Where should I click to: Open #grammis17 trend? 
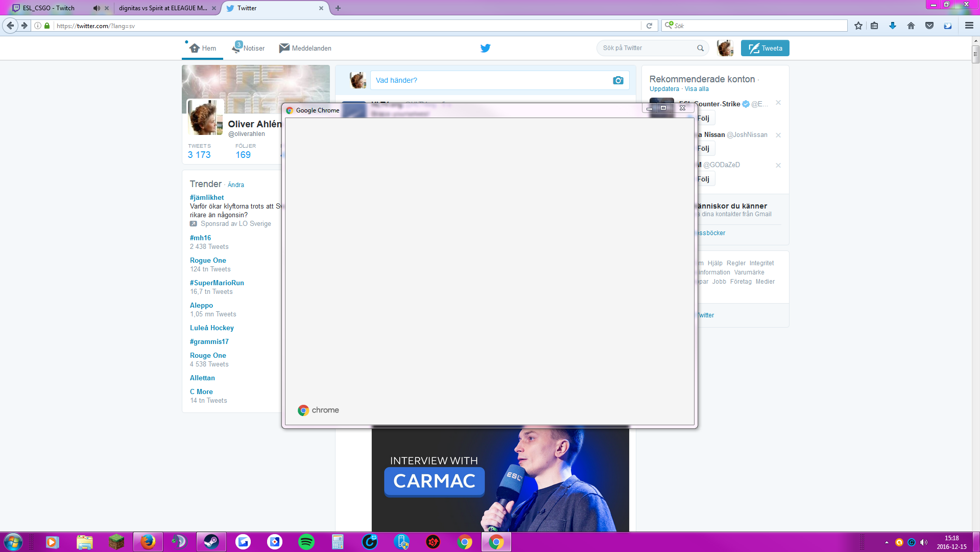pos(209,341)
